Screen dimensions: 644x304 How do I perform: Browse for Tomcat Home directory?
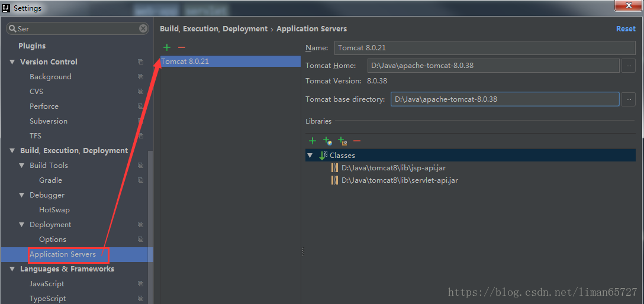[629, 66]
